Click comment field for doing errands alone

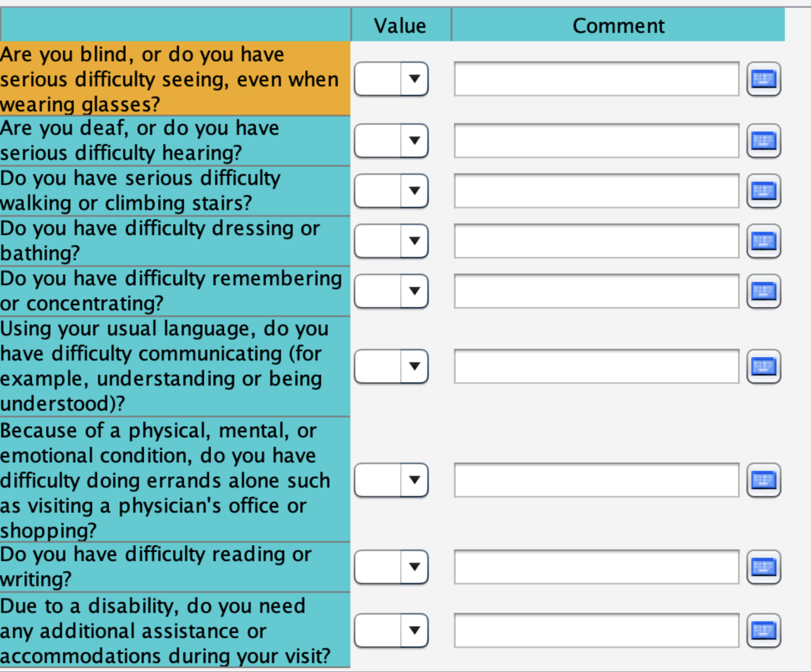[x=597, y=480]
